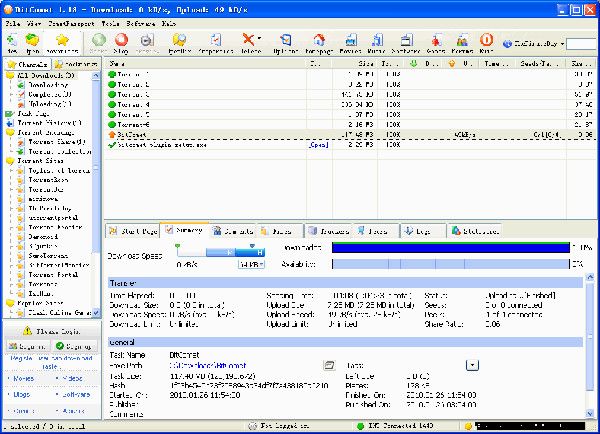
Task: Click the Software toolbar icon
Action: pyautogui.click(x=406, y=40)
